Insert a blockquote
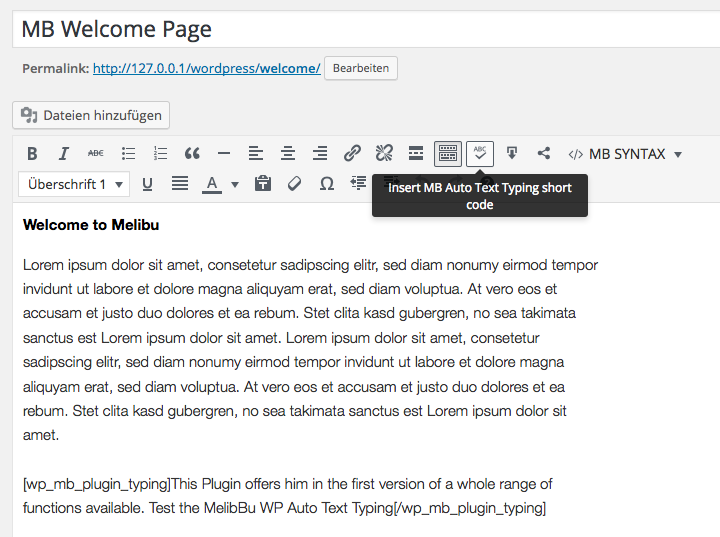 pos(192,153)
